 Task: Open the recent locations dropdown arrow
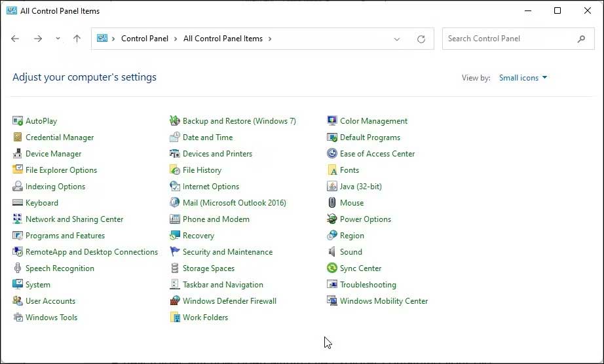pyautogui.click(x=58, y=39)
